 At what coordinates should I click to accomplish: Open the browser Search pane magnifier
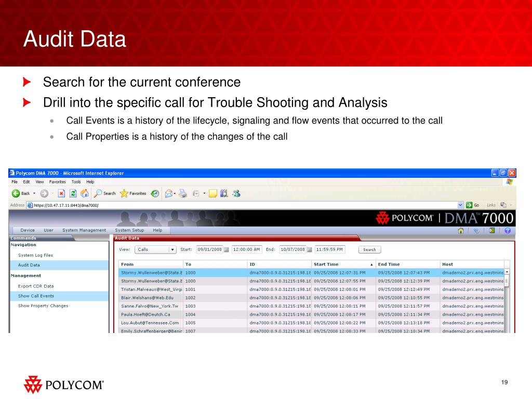point(98,193)
